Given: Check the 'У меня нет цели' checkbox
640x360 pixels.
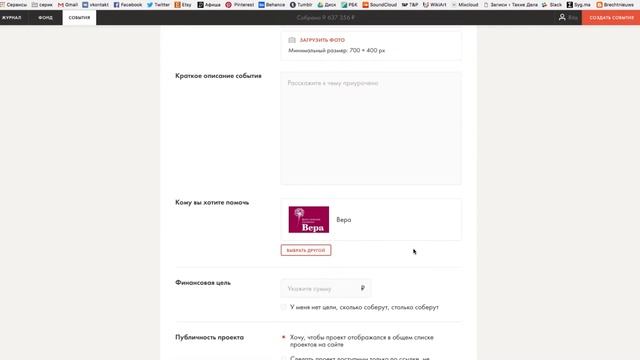Looking at the screenshot, I should tap(283, 307).
